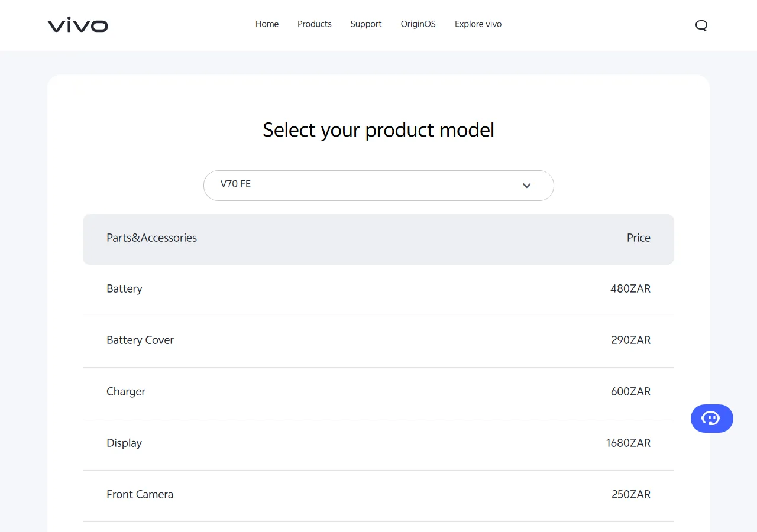Open the Support menu
Screen dimensions: 757x532
pyautogui.click(x=366, y=24)
